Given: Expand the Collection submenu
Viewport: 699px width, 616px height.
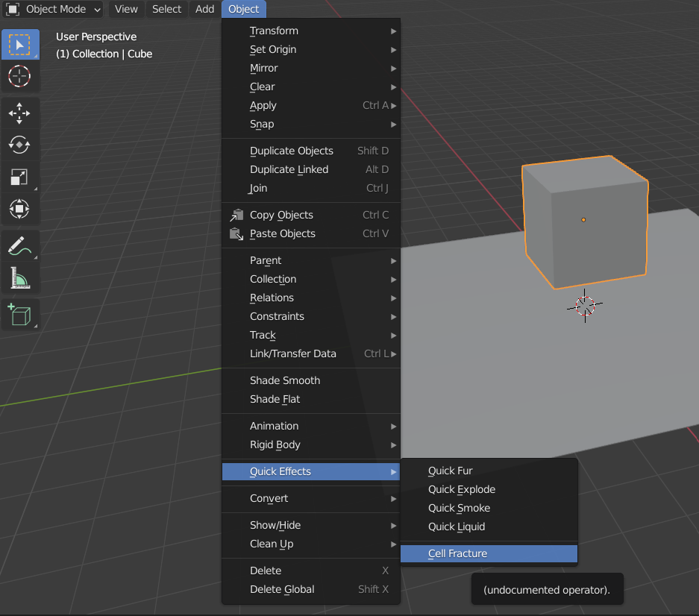Looking at the screenshot, I should coord(311,280).
